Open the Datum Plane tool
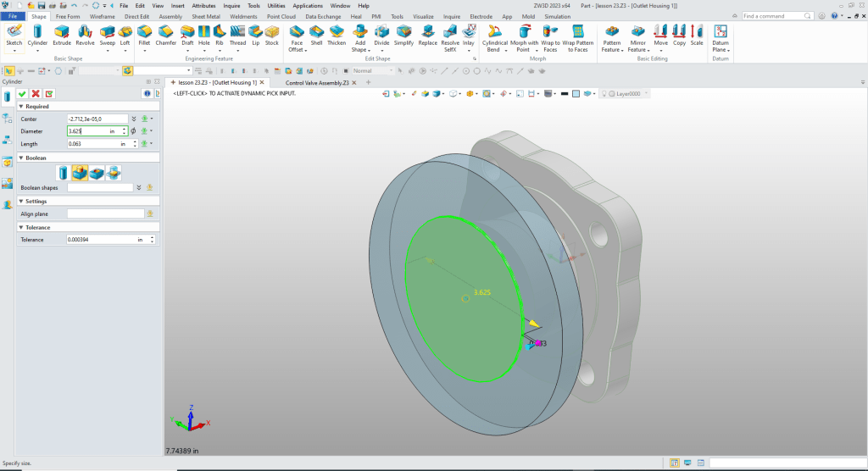Screen dimensions: 868x471 [721, 35]
